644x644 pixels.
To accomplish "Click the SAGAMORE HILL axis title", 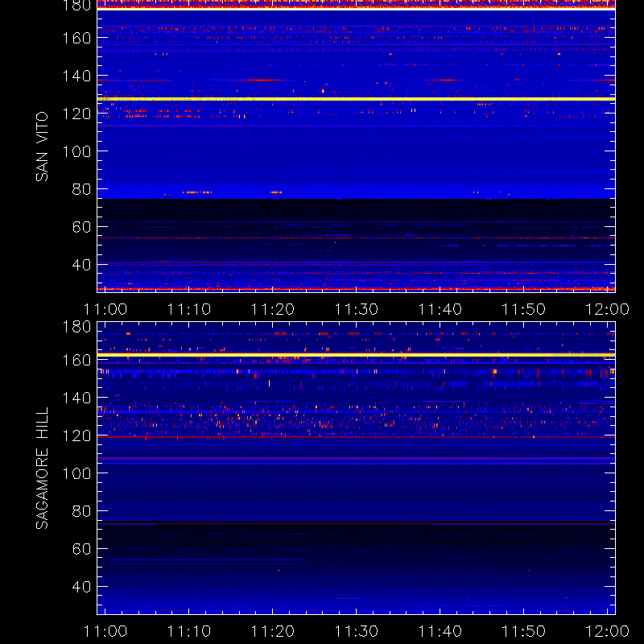I will click(x=42, y=469).
